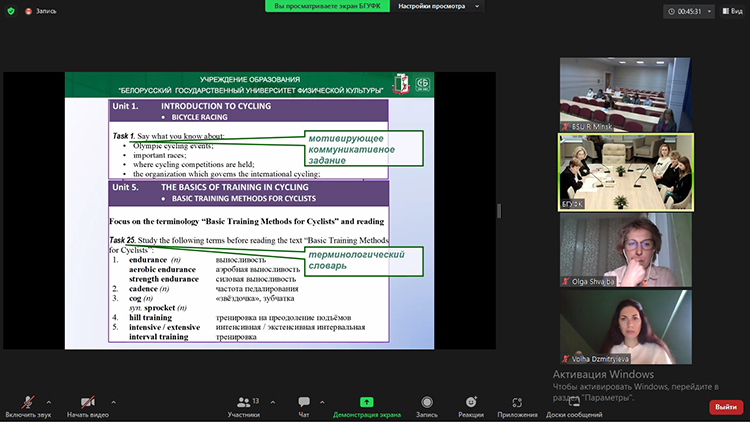
Task: Select Olga Shvajba's video thumbnail
Action: (x=626, y=250)
